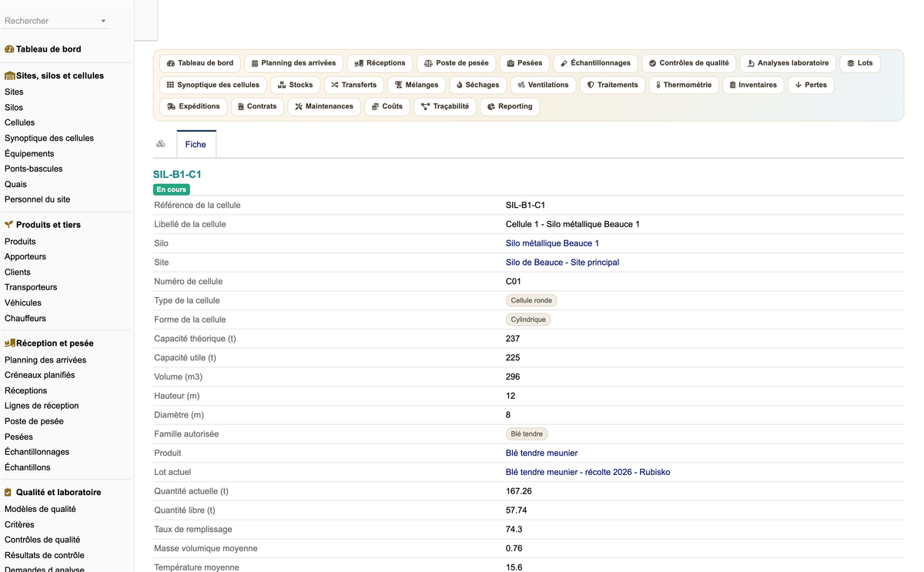
Task: Open lot Blé tendre meunier récolte 2026 Rubisko
Action: [588, 472]
